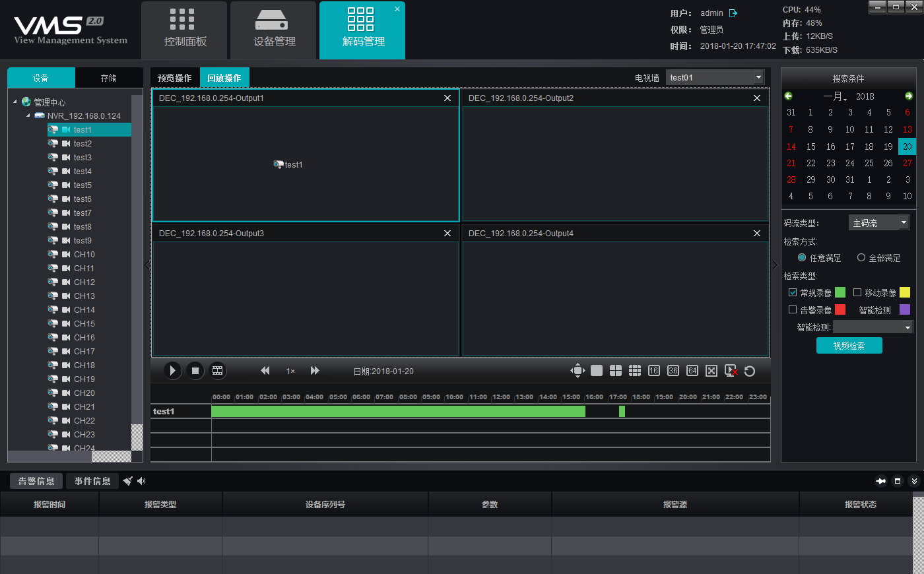Collapse the NVR_192.168.0.124 node
The image size is (924, 574).
(x=28, y=115)
